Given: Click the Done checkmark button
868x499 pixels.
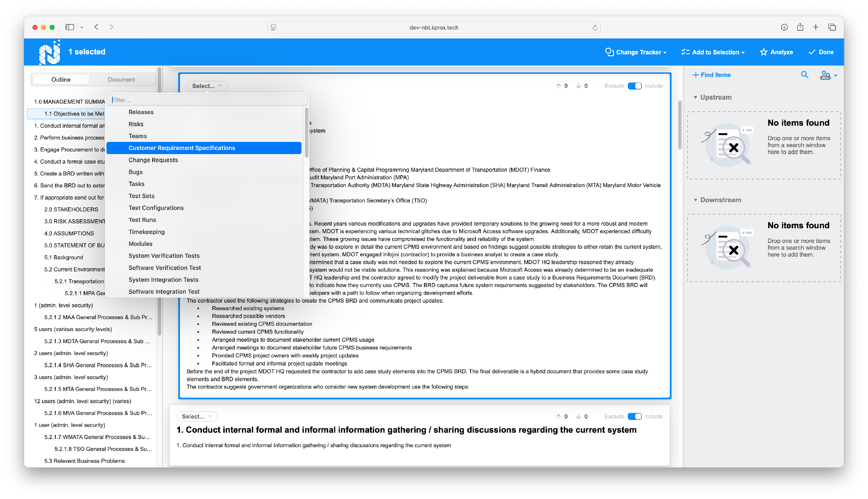Looking at the screenshot, I should pyautogui.click(x=821, y=52).
